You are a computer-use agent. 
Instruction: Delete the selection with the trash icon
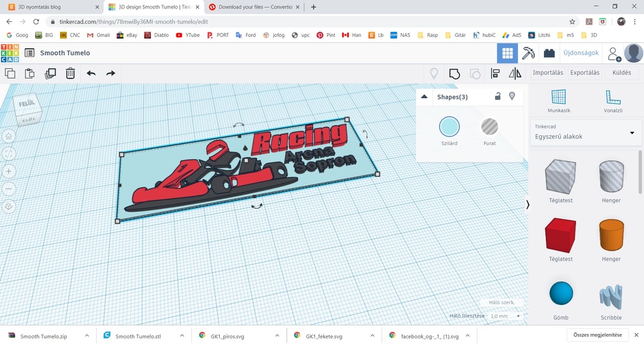70,73
